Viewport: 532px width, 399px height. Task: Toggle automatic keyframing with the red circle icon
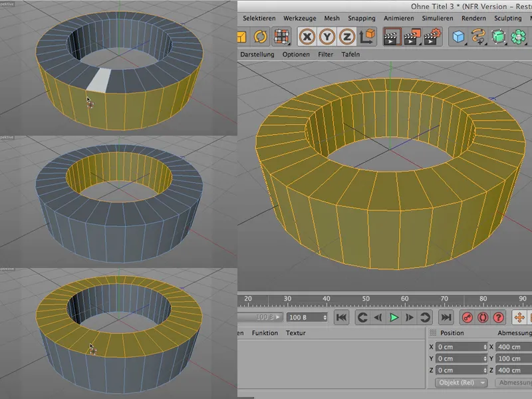[483, 317]
